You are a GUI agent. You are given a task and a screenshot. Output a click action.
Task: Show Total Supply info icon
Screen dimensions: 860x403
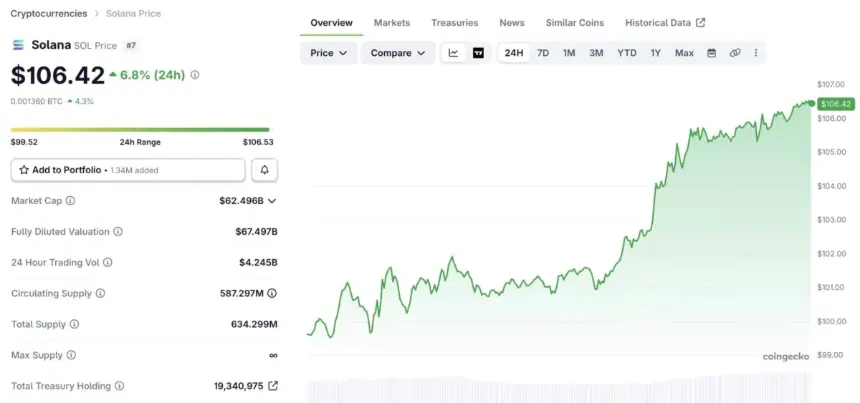tap(74, 324)
